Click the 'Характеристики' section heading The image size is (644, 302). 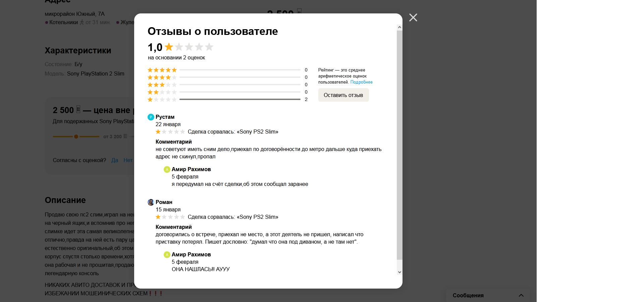[x=78, y=50]
